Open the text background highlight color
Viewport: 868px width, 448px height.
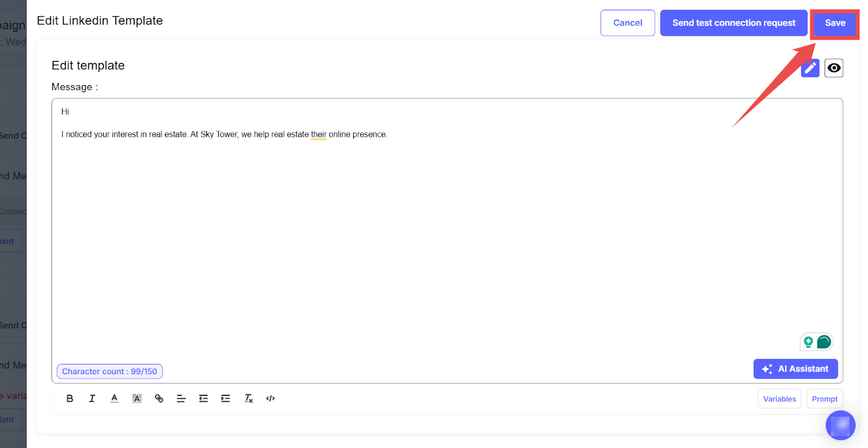pyautogui.click(x=137, y=399)
